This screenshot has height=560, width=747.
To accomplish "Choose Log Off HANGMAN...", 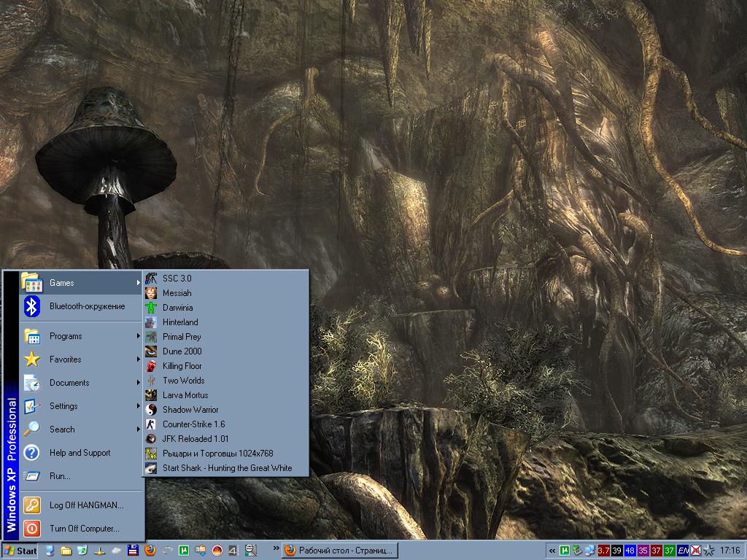I will pos(81,505).
